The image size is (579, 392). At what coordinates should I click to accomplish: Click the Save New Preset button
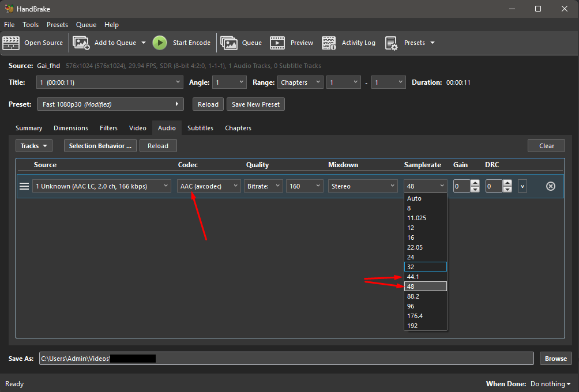coord(255,104)
